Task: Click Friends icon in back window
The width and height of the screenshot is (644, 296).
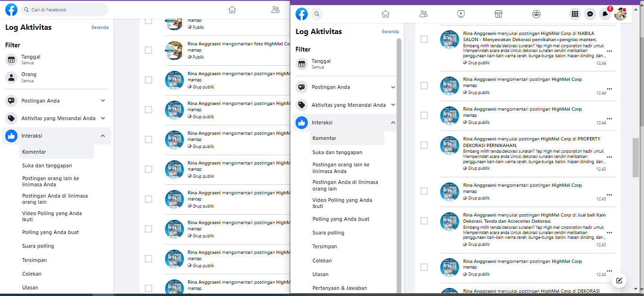Action: click(x=276, y=9)
